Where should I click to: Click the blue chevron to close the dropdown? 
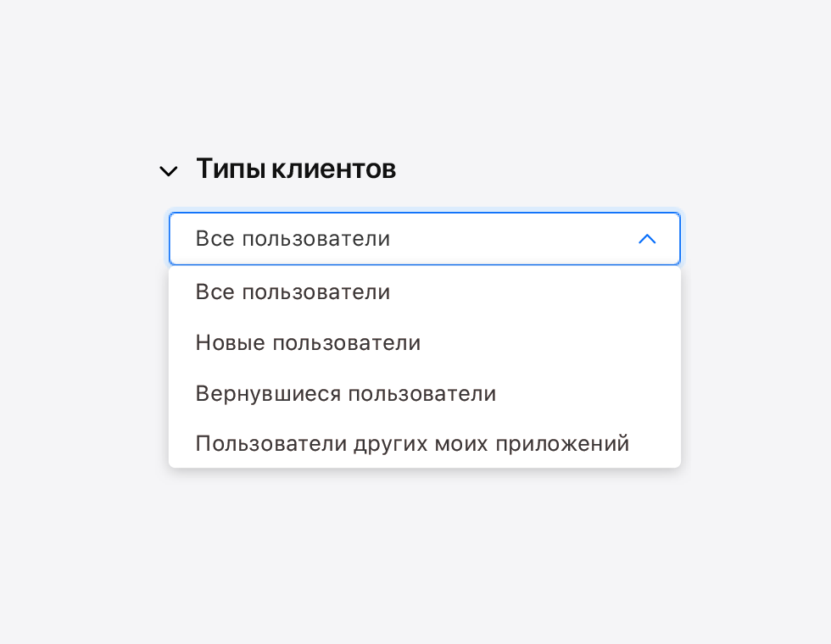pyautogui.click(x=646, y=239)
